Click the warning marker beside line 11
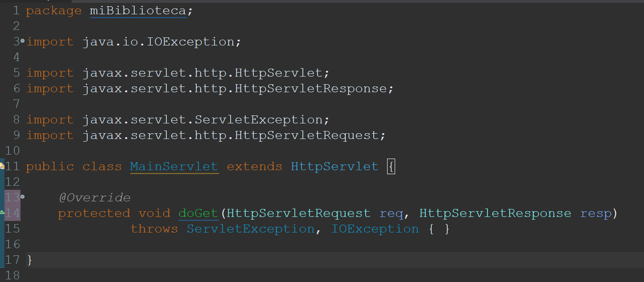 pos(2,166)
